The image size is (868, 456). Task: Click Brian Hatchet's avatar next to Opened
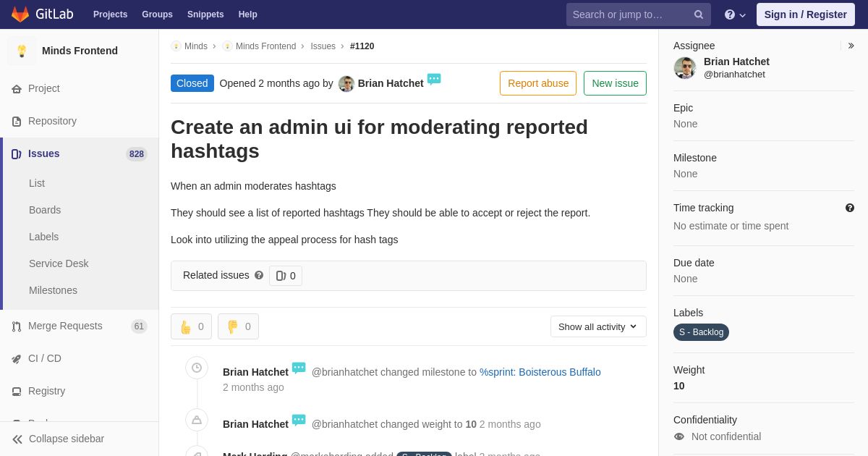[346, 84]
